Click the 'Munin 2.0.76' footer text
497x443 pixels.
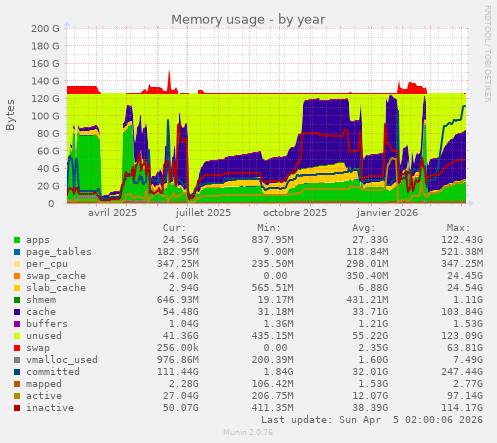(248, 432)
